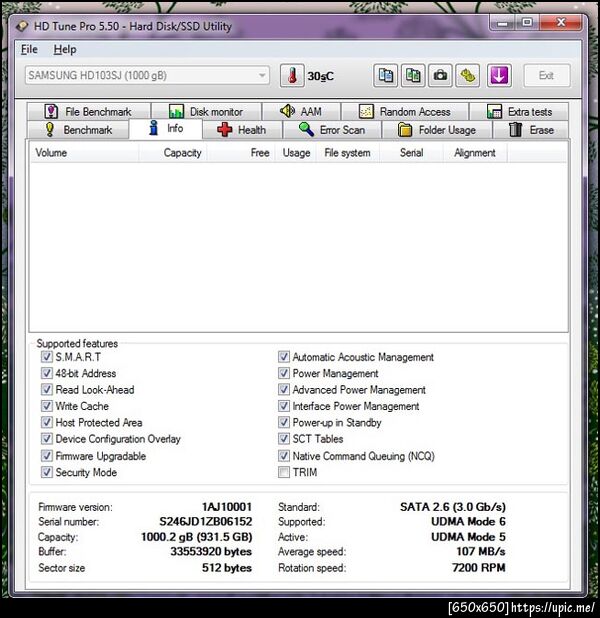Screen dimensions: 600x618
Task: Toggle the Interface Power Management checkbox
Action: tap(283, 406)
